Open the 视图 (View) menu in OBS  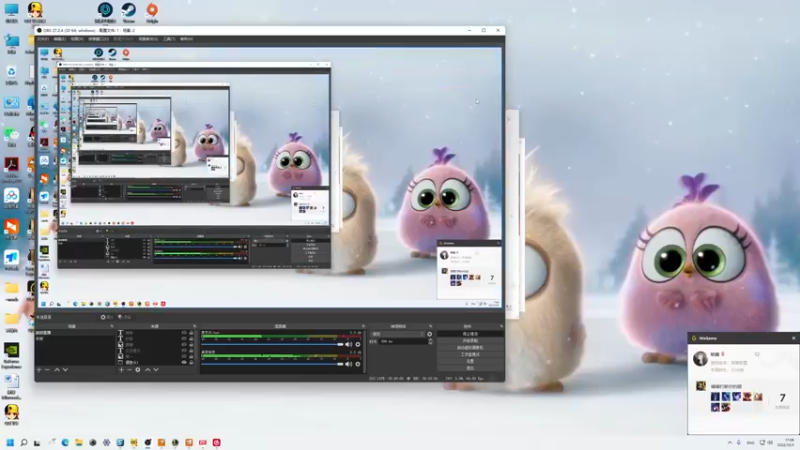[77, 39]
